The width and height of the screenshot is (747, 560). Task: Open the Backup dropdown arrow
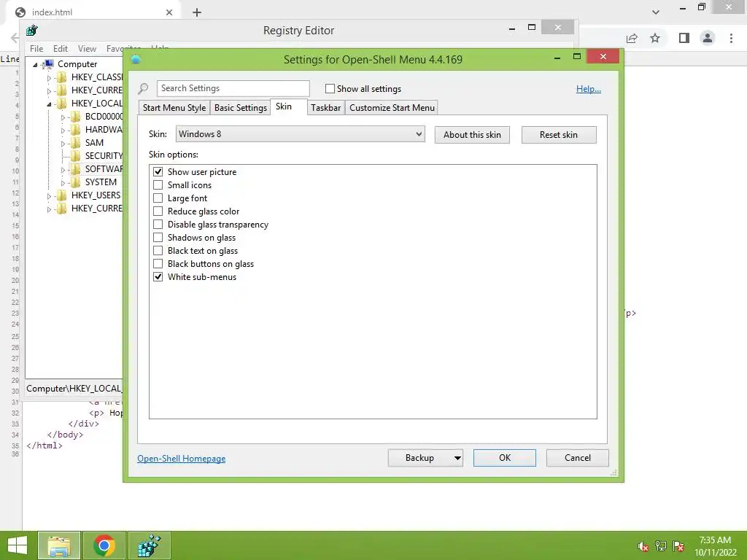457,458
